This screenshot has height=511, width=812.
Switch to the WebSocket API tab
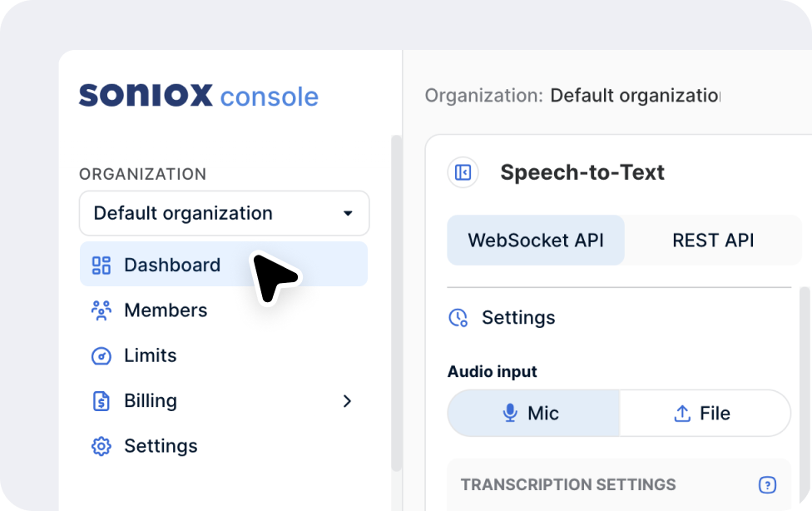[535, 241]
